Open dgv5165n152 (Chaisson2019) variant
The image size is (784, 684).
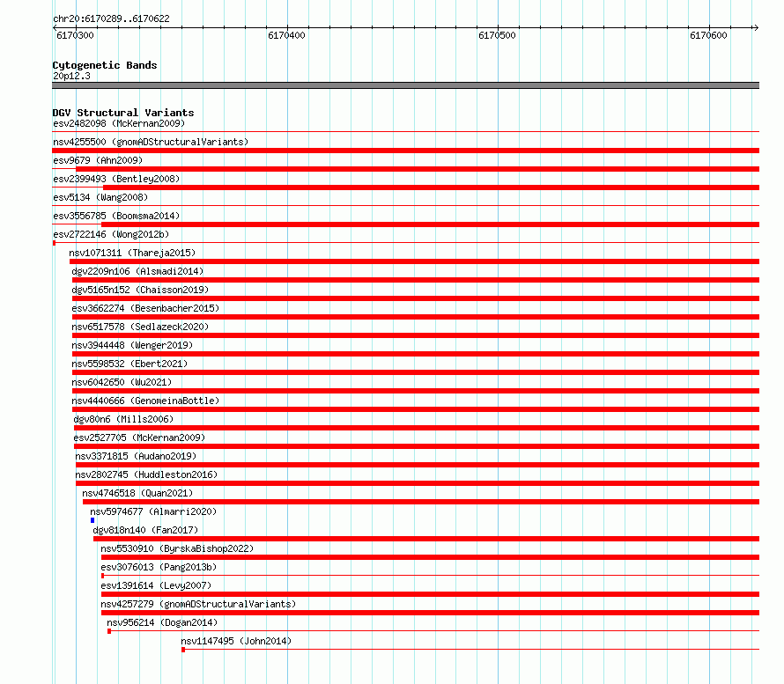(140, 290)
